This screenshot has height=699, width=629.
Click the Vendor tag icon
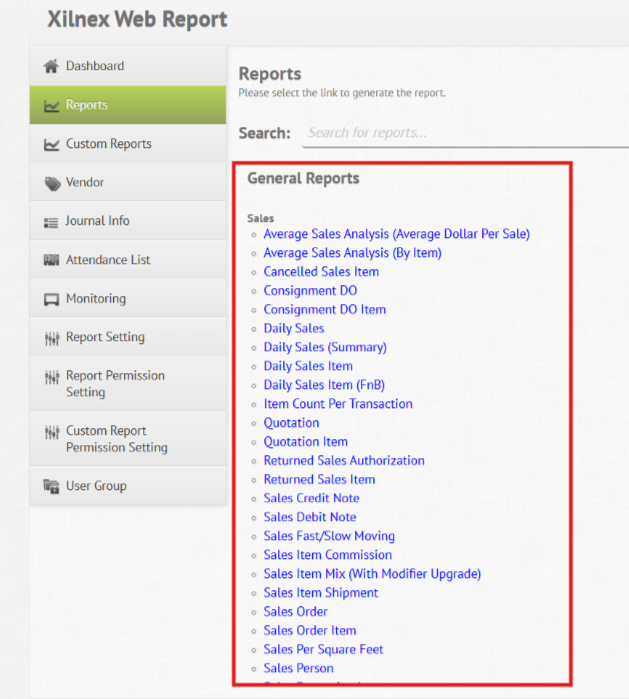click(51, 183)
